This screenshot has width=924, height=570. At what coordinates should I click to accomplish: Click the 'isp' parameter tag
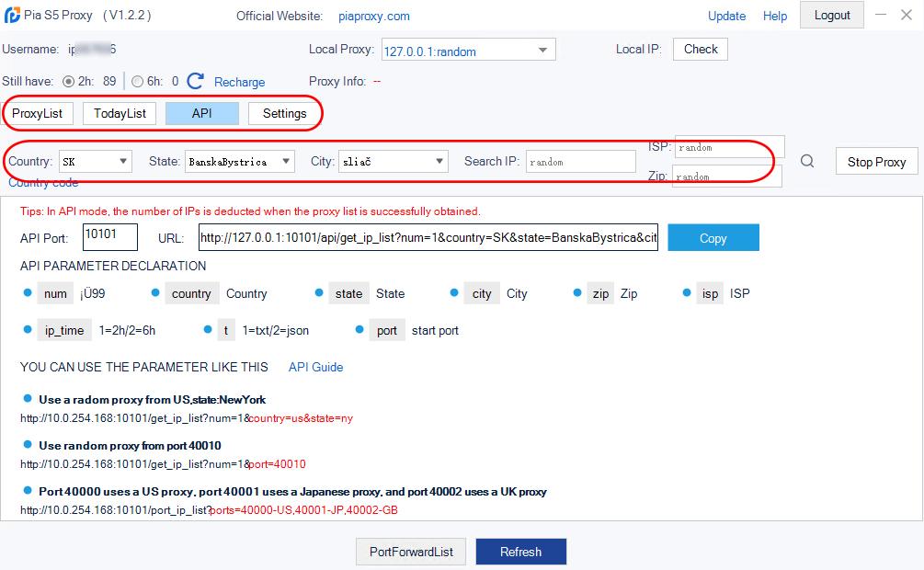coord(710,293)
